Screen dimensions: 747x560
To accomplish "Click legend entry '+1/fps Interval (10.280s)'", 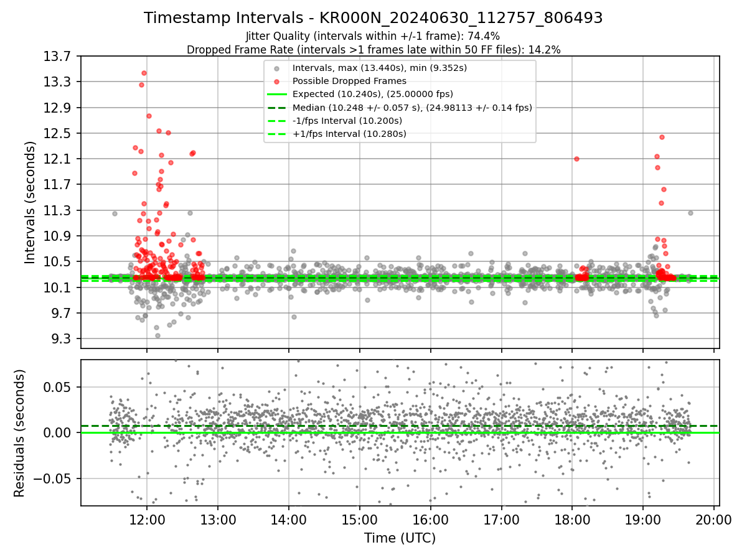I will coord(349,134).
